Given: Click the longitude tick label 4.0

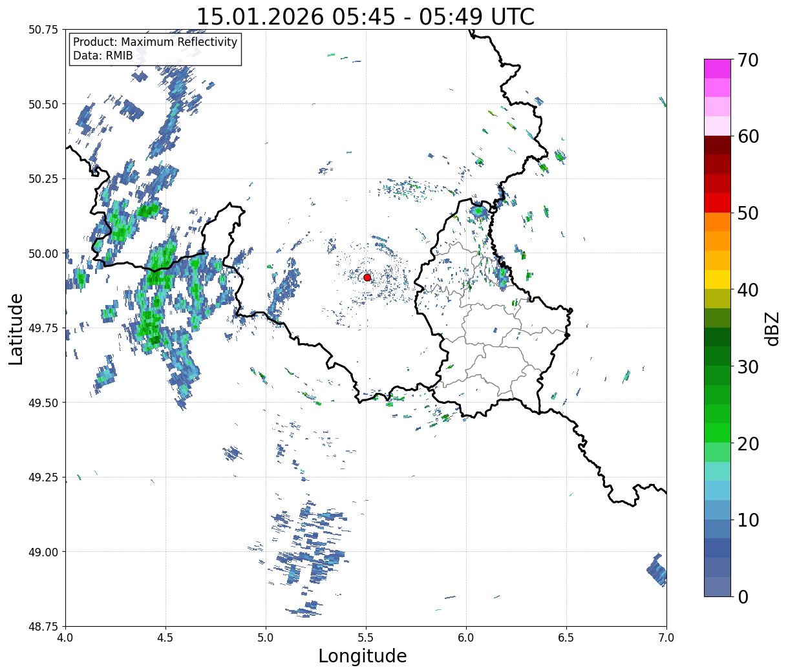Looking at the screenshot, I should coord(66,638).
